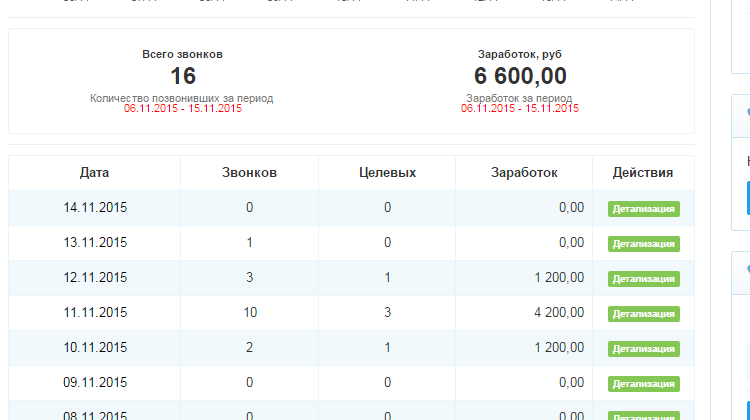Select the Целевых column header
The height and width of the screenshot is (420, 750).
pyautogui.click(x=387, y=173)
